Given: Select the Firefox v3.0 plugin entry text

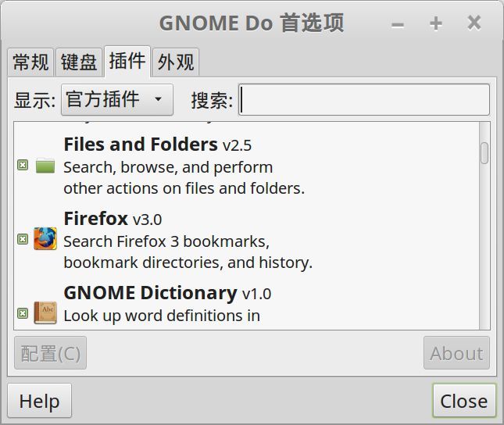Looking at the screenshot, I should click(113, 219).
